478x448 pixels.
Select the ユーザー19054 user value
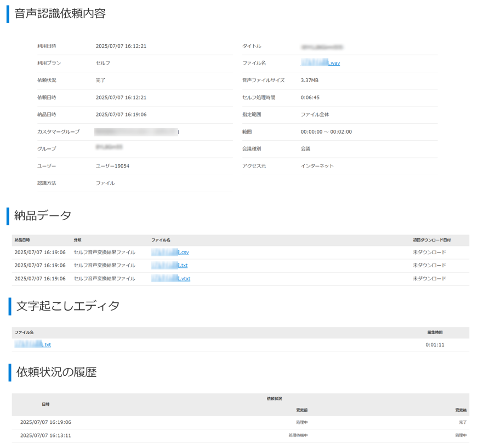(112, 166)
